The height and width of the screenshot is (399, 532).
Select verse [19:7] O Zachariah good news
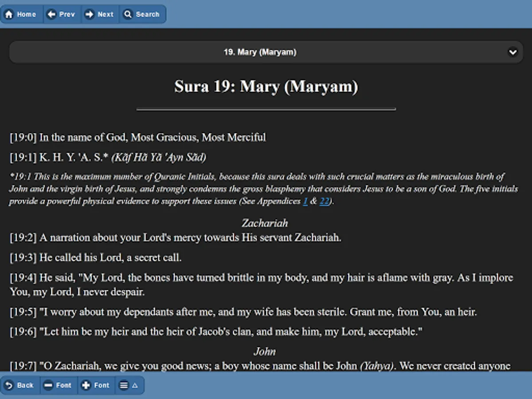click(x=260, y=366)
